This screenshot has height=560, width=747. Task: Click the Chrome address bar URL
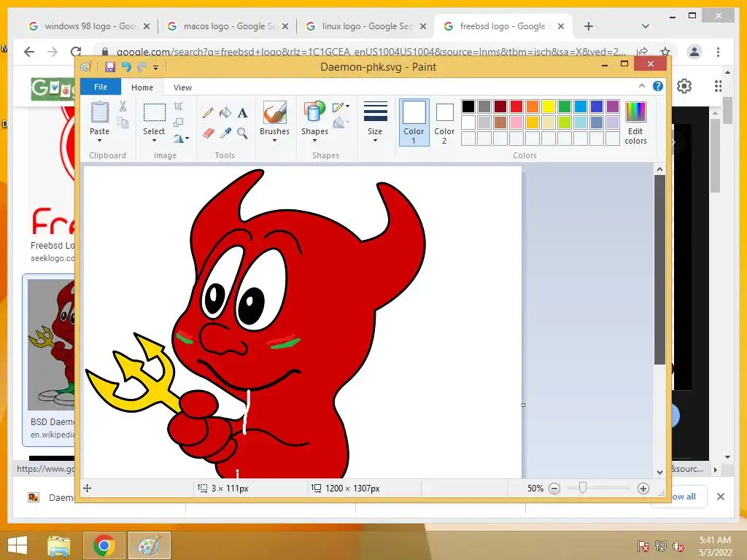pyautogui.click(x=371, y=52)
